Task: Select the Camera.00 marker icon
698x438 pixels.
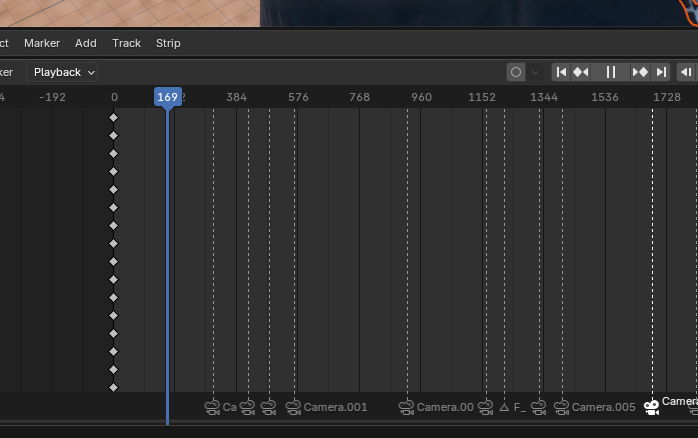Action: [x=406, y=407]
